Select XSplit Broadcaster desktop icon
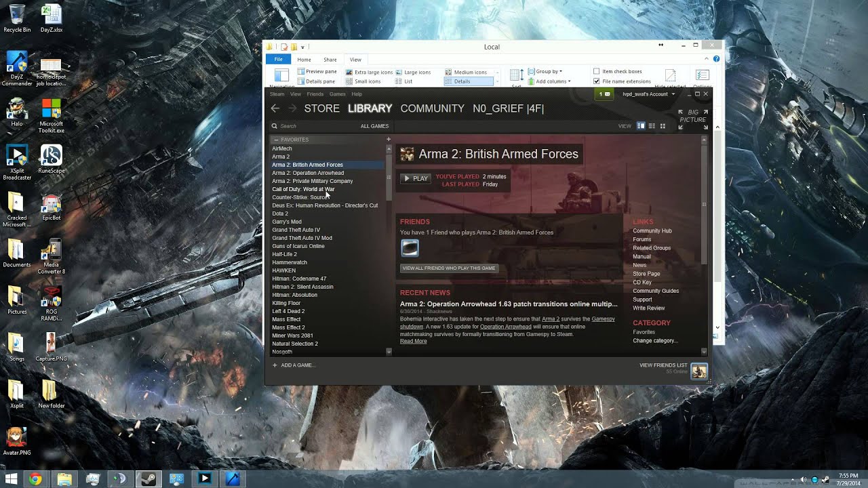Viewport: 868px width, 488px height. tap(17, 163)
